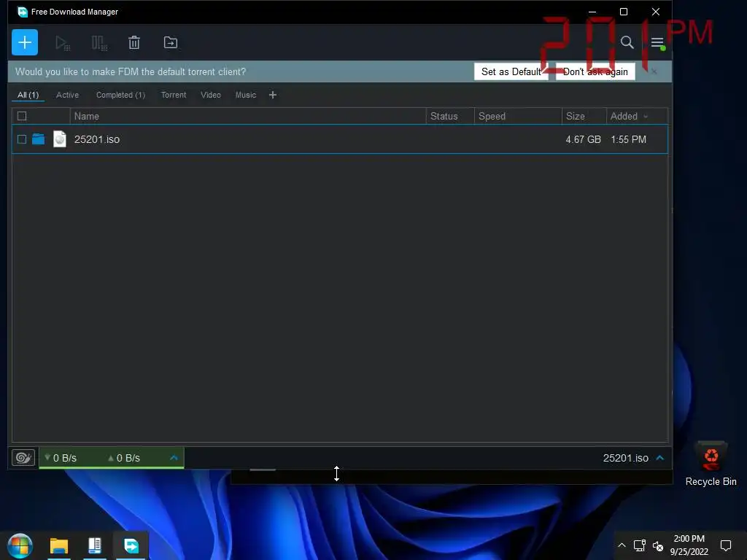Open the Music tab
Image resolution: width=747 pixels, height=560 pixels.
(x=246, y=95)
